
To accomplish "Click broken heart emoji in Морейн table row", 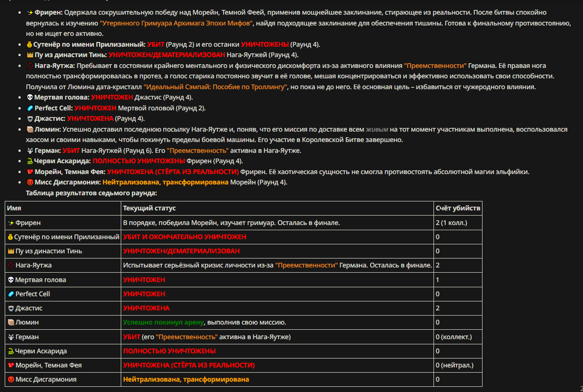I will (x=10, y=365).
